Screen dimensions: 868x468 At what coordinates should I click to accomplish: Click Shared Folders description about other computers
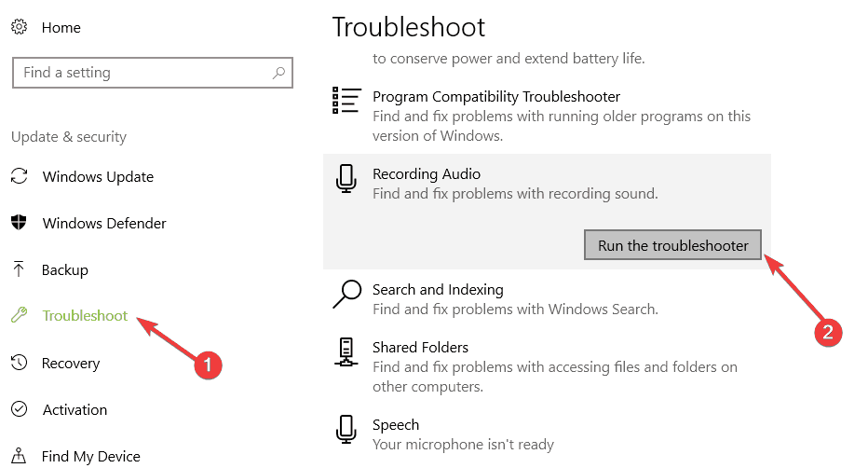pos(555,377)
